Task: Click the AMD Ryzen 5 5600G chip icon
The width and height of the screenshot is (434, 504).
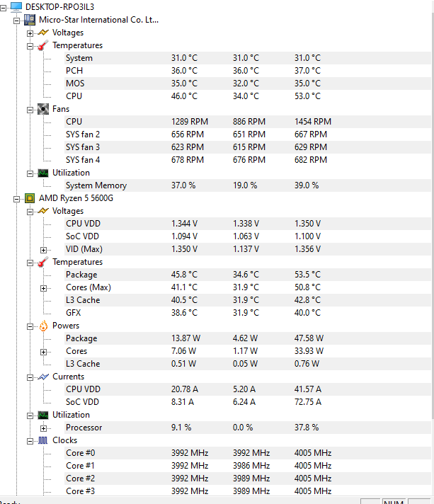Action: click(30, 198)
